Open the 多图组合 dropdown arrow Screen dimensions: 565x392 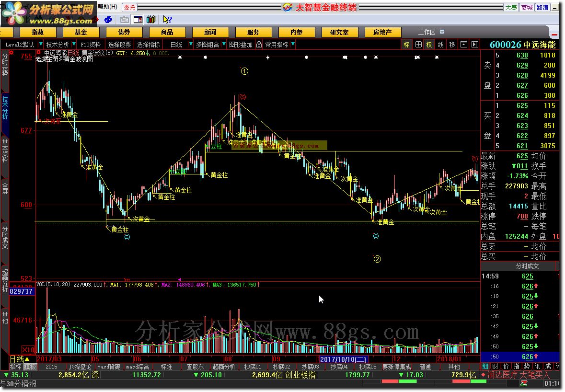click(224, 44)
